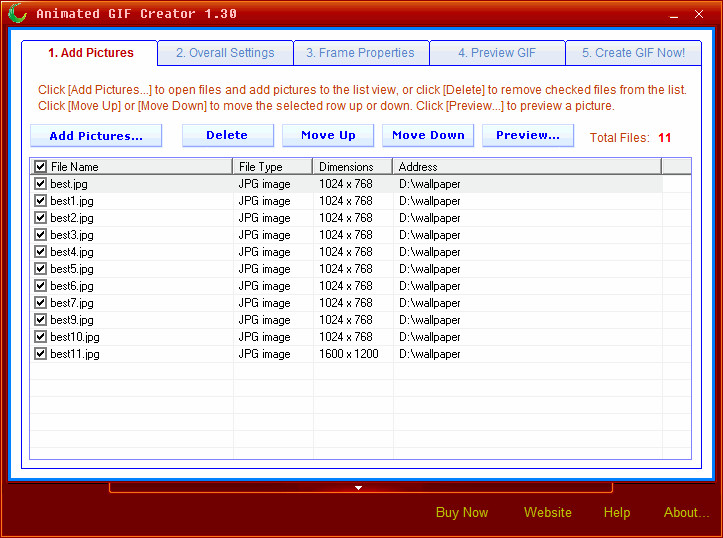
Task: Toggle the select-all checkbox beside File Name
Action: pos(41,166)
